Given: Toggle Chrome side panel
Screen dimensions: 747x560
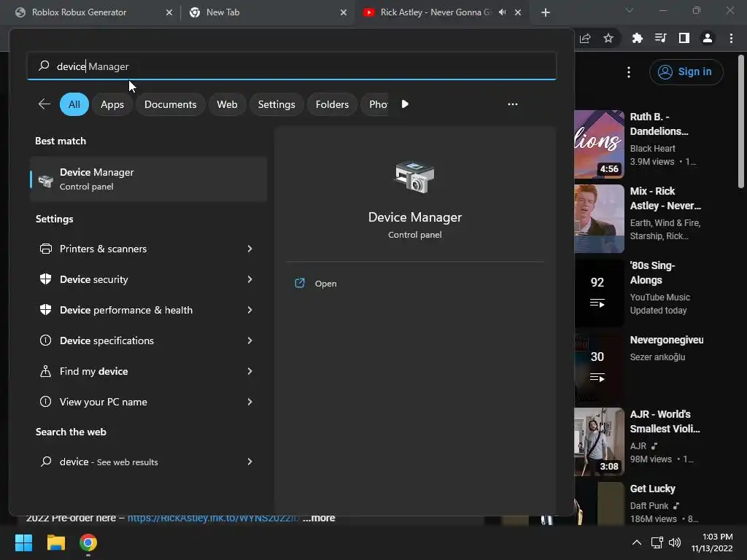Looking at the screenshot, I should click(684, 38).
